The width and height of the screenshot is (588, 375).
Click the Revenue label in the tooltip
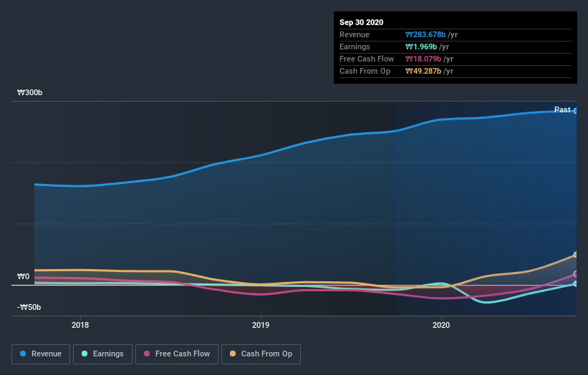(x=355, y=34)
